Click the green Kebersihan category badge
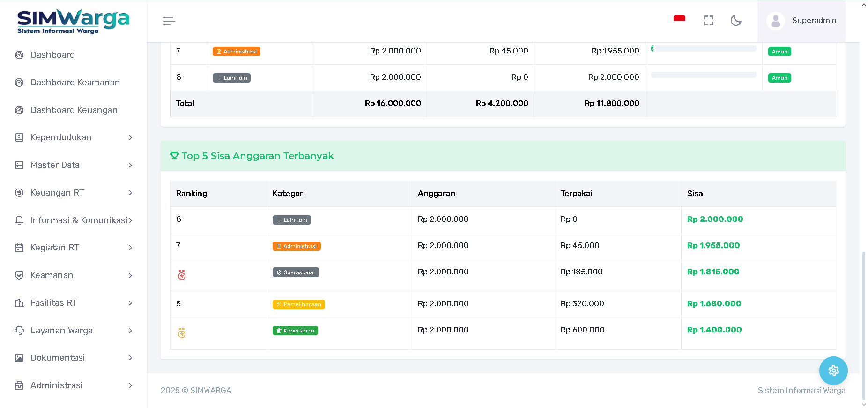868x408 pixels. (x=295, y=331)
